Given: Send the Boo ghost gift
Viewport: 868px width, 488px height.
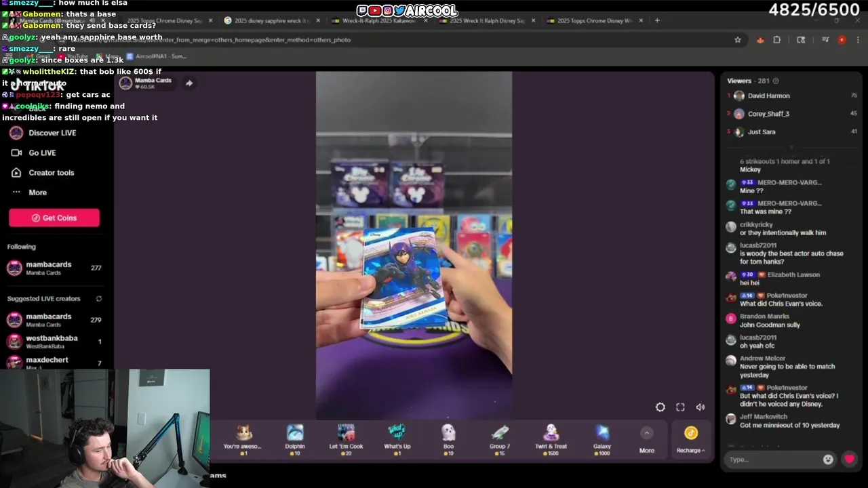Looking at the screenshot, I should (448, 439).
